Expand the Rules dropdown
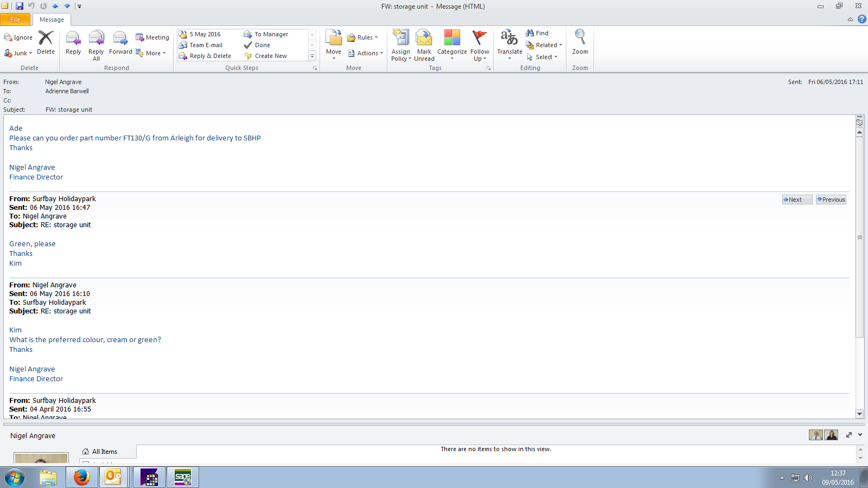Screen dimensions: 868x488 point(363,37)
